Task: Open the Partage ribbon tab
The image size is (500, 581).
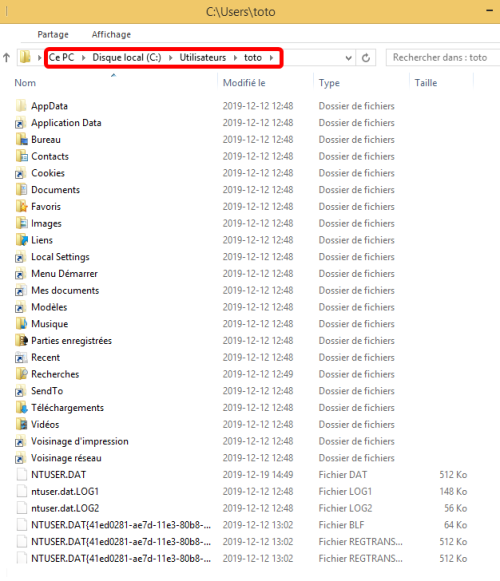Action: tap(53, 34)
